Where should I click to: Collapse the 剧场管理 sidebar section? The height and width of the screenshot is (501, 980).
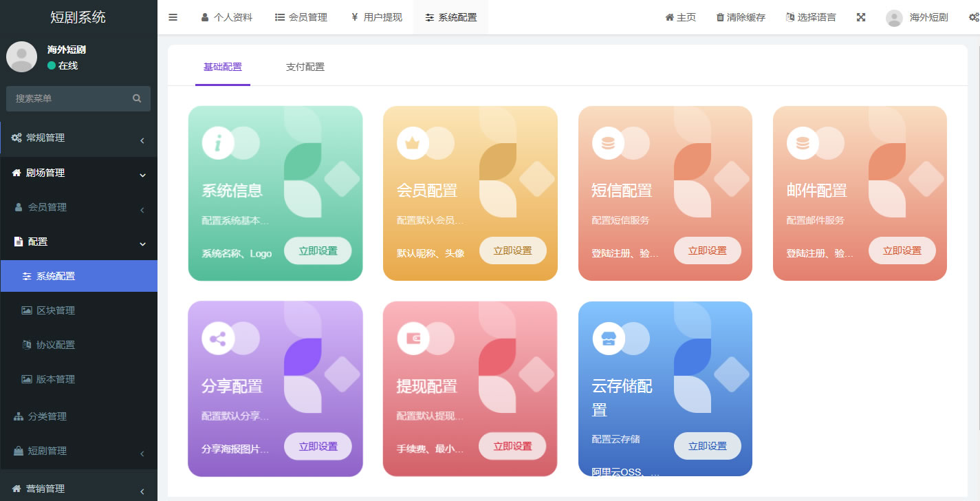(x=78, y=173)
